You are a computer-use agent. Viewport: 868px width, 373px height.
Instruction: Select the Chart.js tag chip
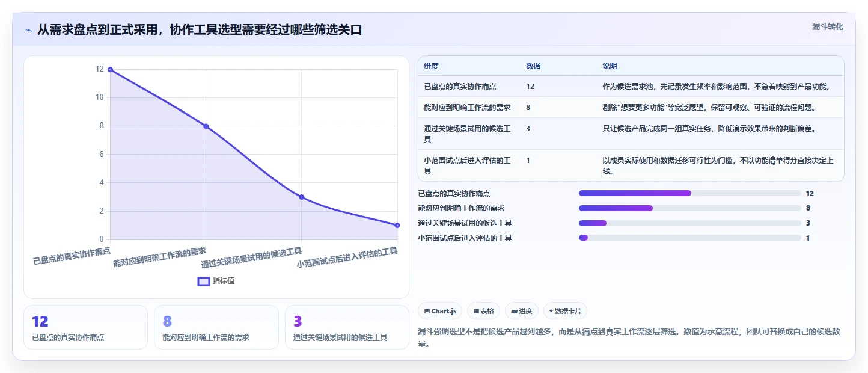(x=440, y=311)
